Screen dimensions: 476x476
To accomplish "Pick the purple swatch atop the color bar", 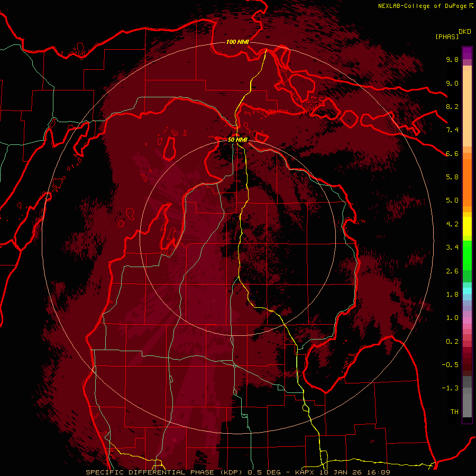I will tap(467, 53).
